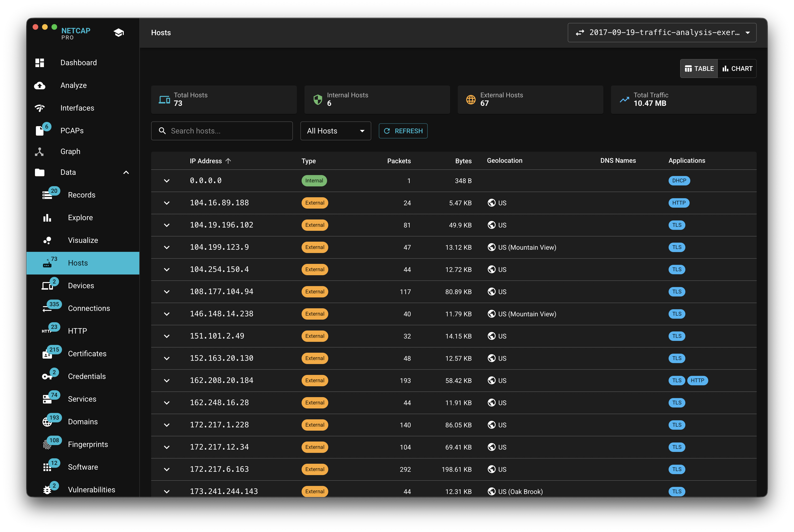Click the graduation cap icon near the Netcap logo
The width and height of the screenshot is (794, 532).
(x=119, y=33)
